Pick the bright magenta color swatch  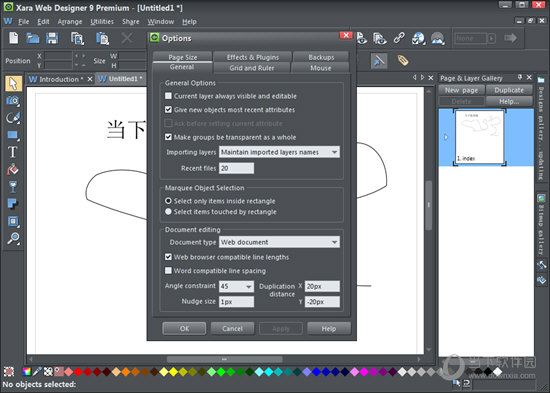(364, 371)
